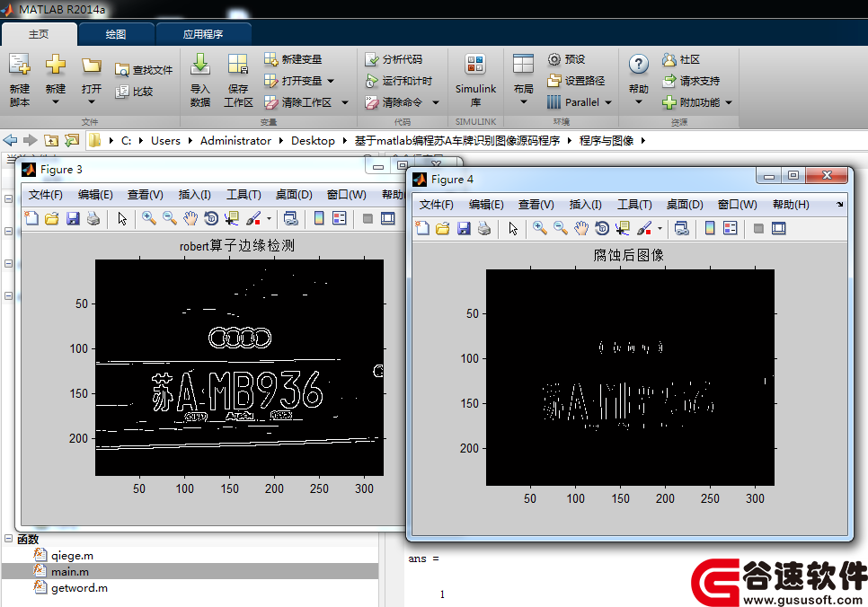The width and height of the screenshot is (868, 607).
Task: Click the browse for folder icon
Action: point(72,141)
